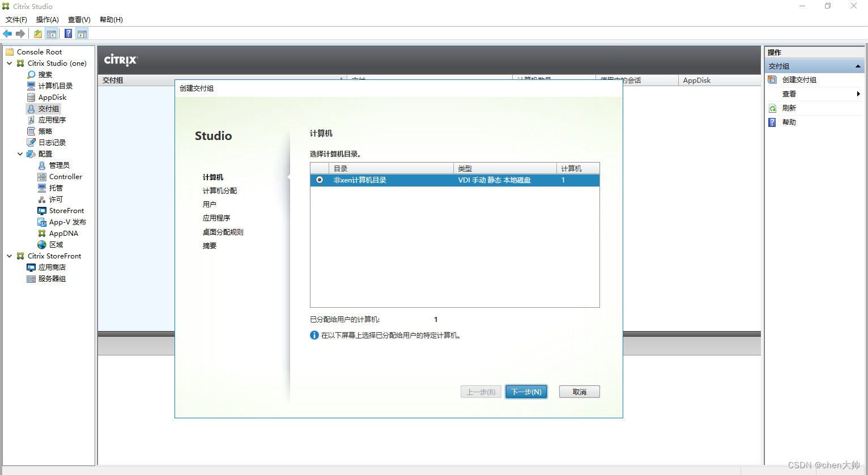The width and height of the screenshot is (868, 475).
Task: Select the 管理员 icon under 配置
Action: click(x=42, y=165)
